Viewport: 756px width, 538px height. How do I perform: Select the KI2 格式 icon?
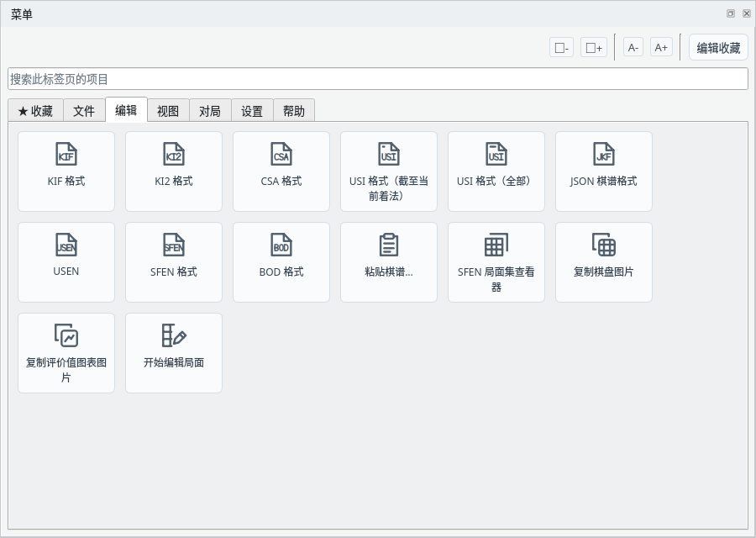pyautogui.click(x=174, y=154)
